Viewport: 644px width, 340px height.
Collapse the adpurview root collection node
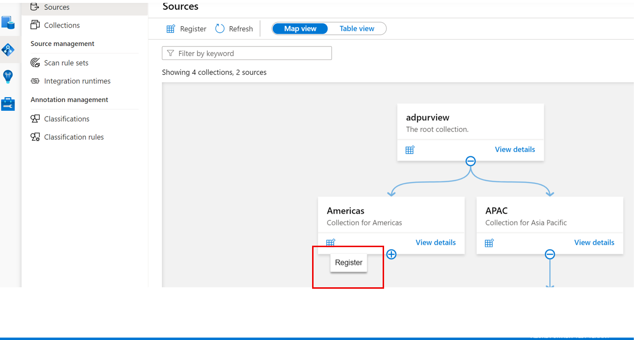[x=470, y=161]
